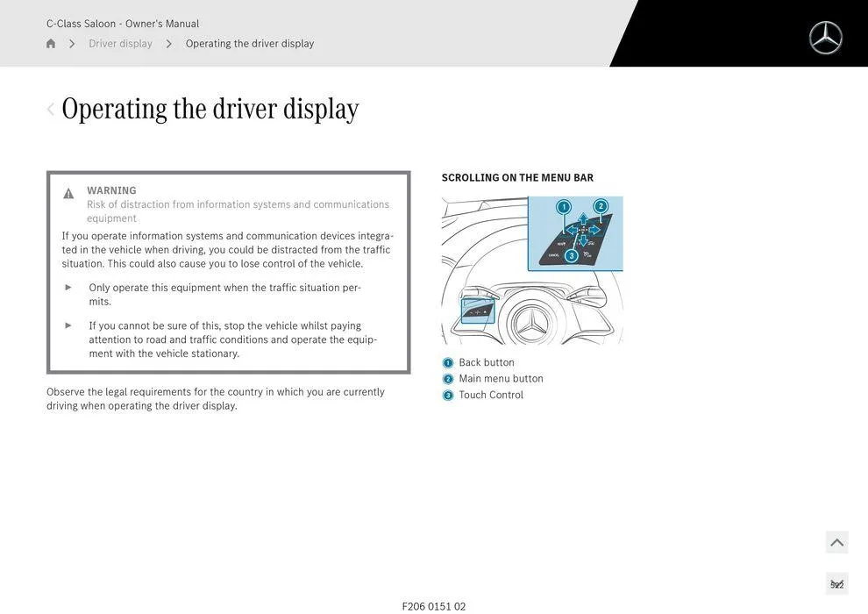Click the highlighted blue Touch Control panel in the diagram
868x614 pixels.
(477, 310)
